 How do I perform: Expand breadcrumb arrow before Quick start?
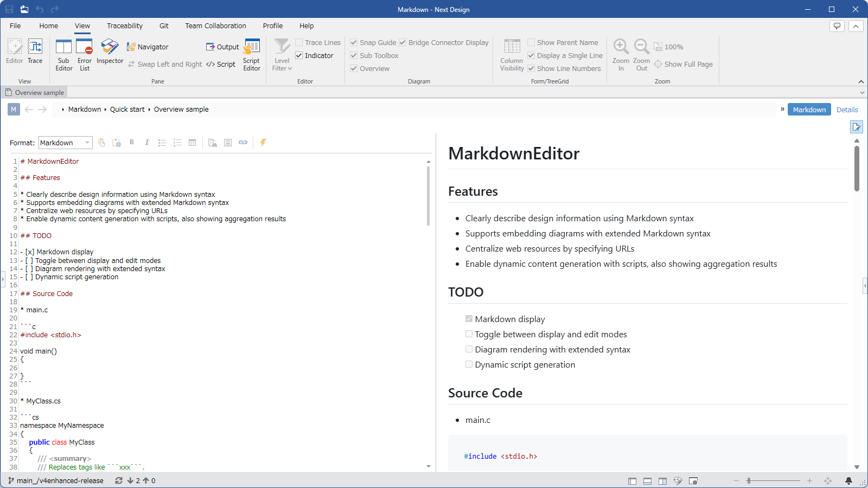(105, 110)
